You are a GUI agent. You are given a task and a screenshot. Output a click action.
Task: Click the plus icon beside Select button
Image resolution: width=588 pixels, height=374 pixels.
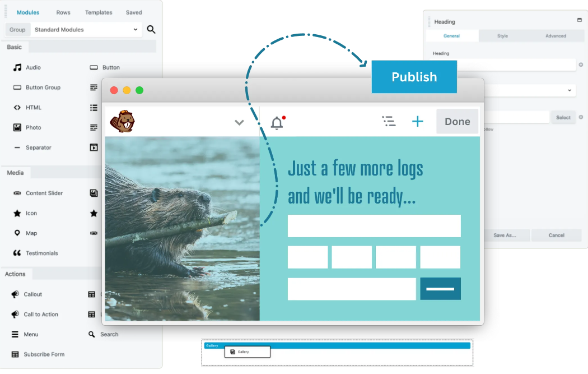[581, 117]
